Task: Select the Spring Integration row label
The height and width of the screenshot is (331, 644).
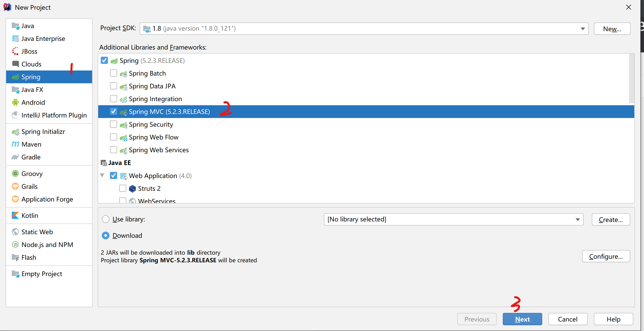Action: [155, 99]
